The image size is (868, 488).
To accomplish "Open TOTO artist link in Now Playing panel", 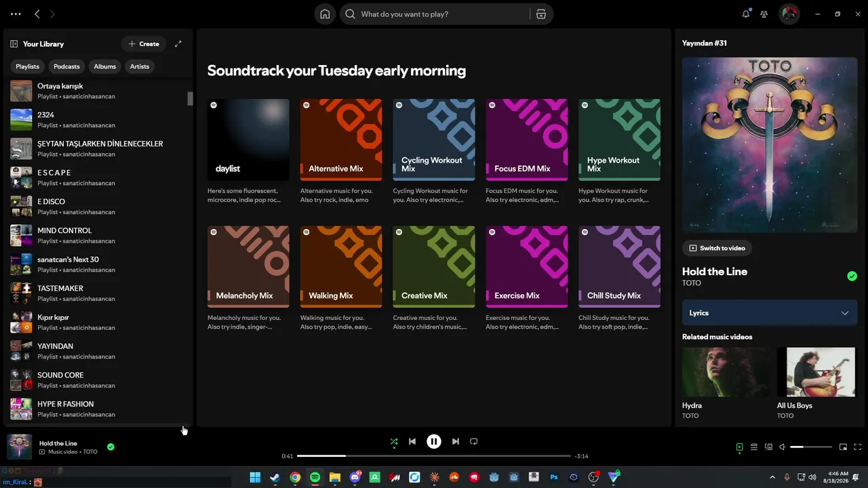I will tap(692, 283).
